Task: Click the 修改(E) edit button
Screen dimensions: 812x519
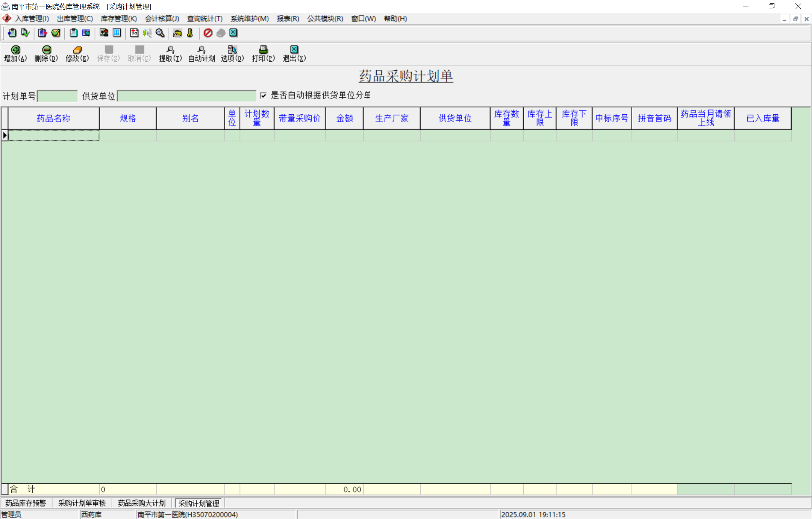Action: [77, 53]
